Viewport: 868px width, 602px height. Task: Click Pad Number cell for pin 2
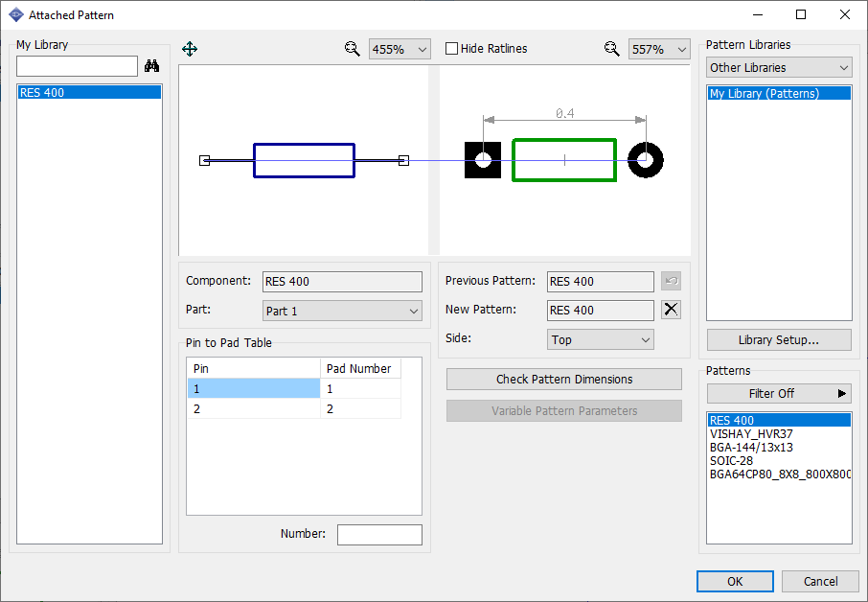(360, 408)
